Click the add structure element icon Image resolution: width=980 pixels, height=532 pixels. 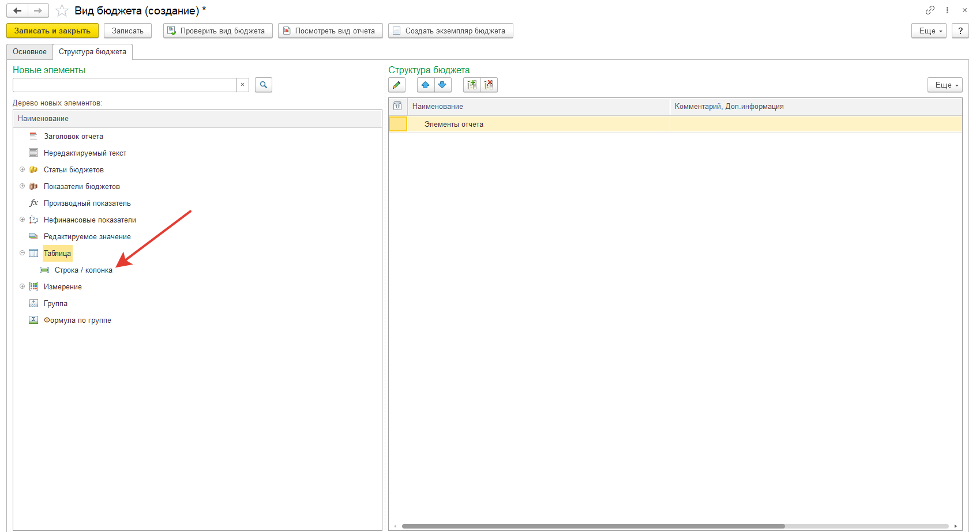coord(472,85)
